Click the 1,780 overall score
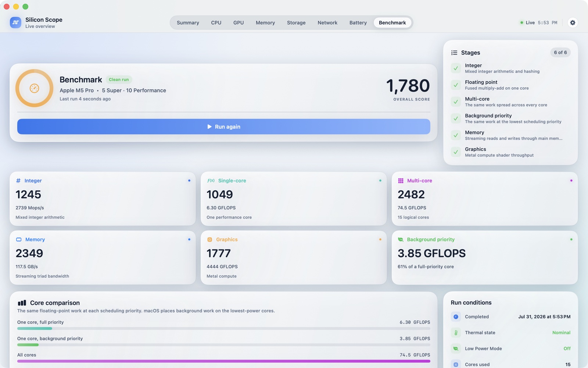Viewport: 588px width, 368px height. click(x=408, y=86)
